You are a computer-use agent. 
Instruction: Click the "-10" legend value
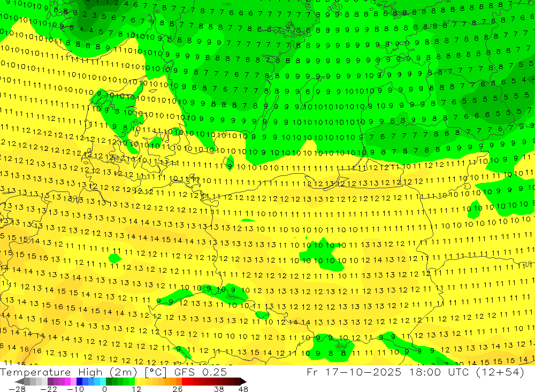75,389
